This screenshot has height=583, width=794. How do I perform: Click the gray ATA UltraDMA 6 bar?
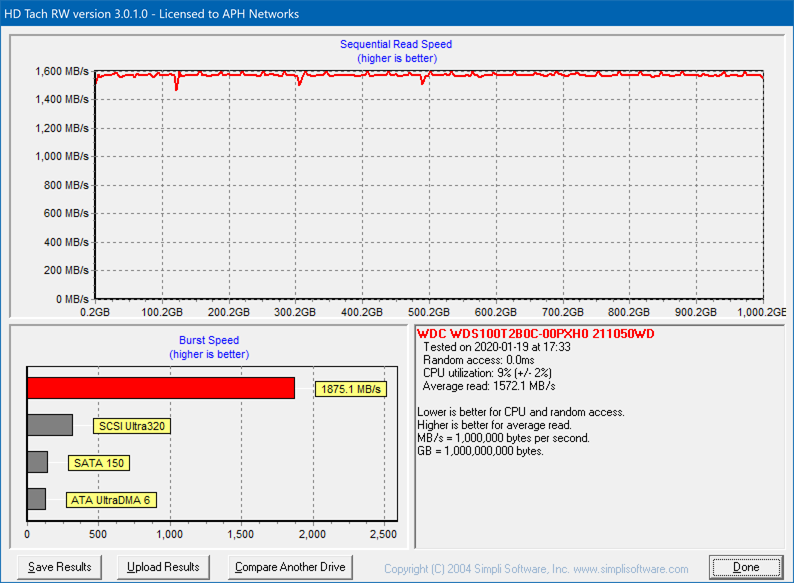point(36,499)
